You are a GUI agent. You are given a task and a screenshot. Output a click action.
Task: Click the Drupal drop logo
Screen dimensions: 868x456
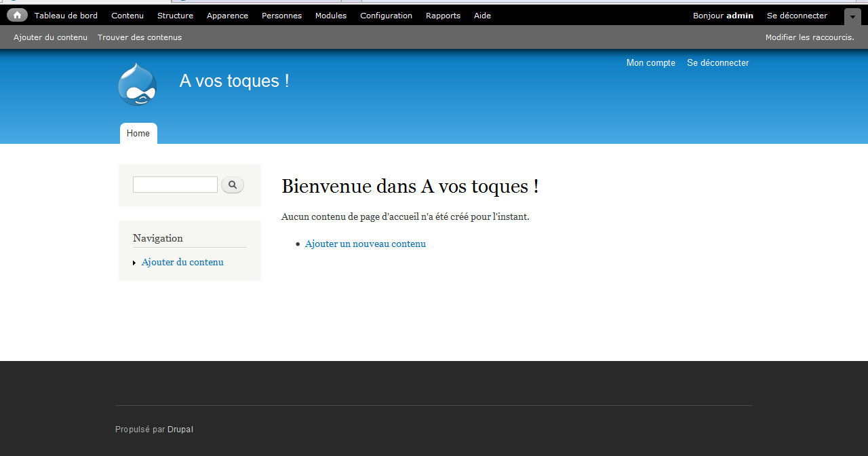138,84
